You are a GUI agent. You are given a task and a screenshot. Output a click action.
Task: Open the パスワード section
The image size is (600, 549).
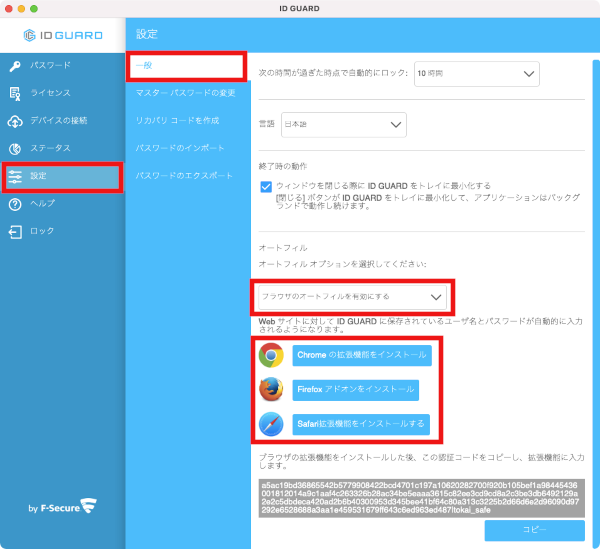coord(62,66)
